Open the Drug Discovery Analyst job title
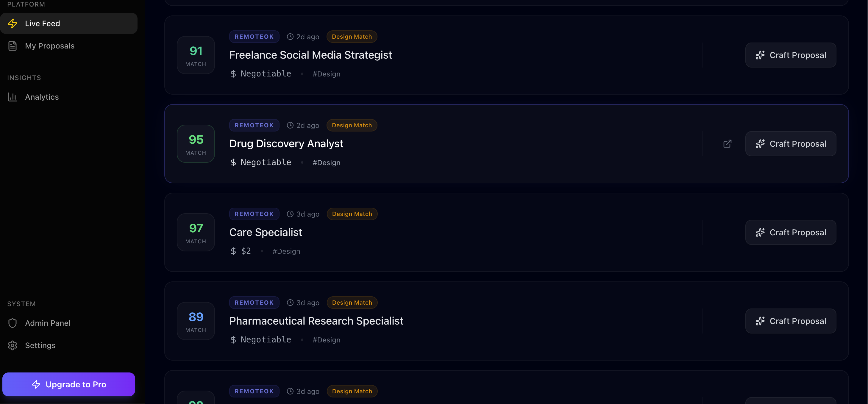 pos(286,144)
